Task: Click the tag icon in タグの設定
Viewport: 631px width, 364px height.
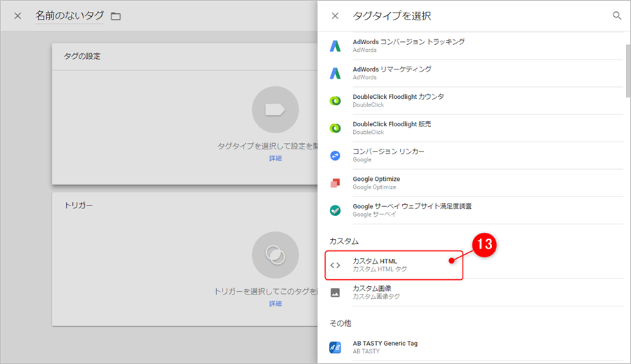Action: click(x=275, y=110)
